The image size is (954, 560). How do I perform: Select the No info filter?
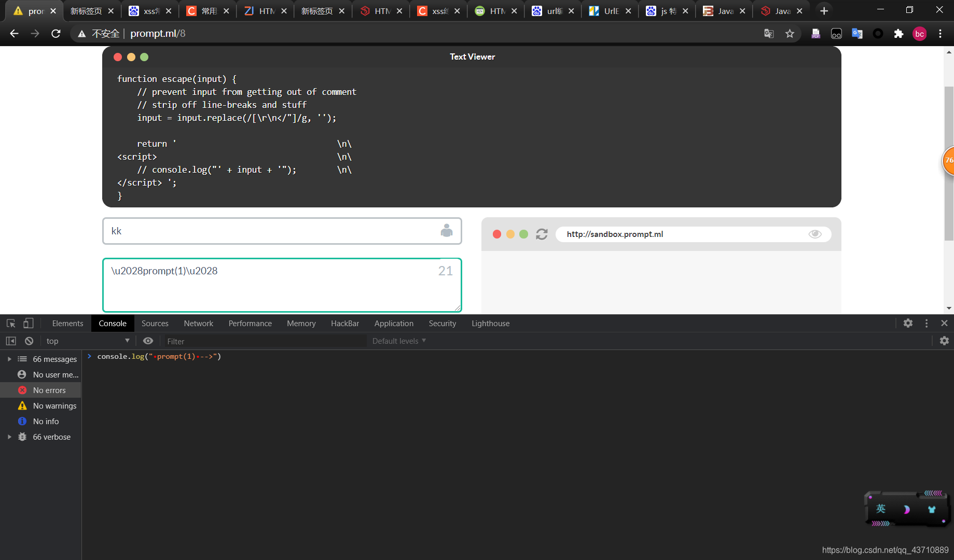[x=40, y=421]
